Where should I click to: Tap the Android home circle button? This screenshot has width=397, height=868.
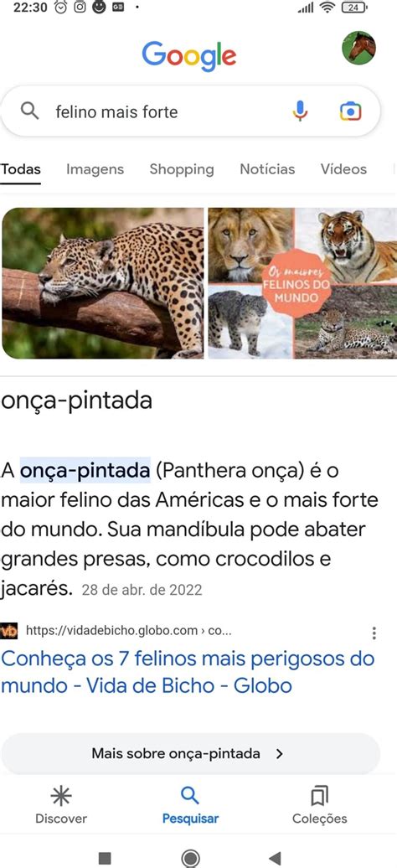190,858
